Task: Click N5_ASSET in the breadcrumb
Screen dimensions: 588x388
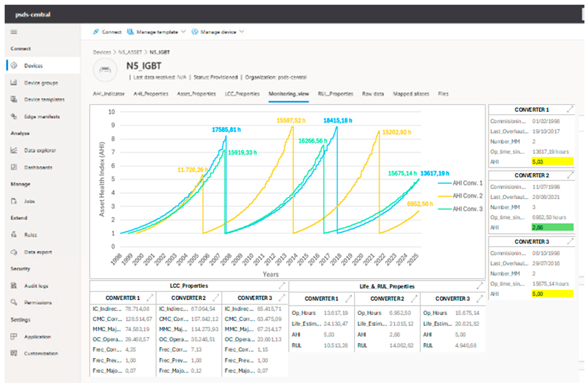Action: (130, 52)
